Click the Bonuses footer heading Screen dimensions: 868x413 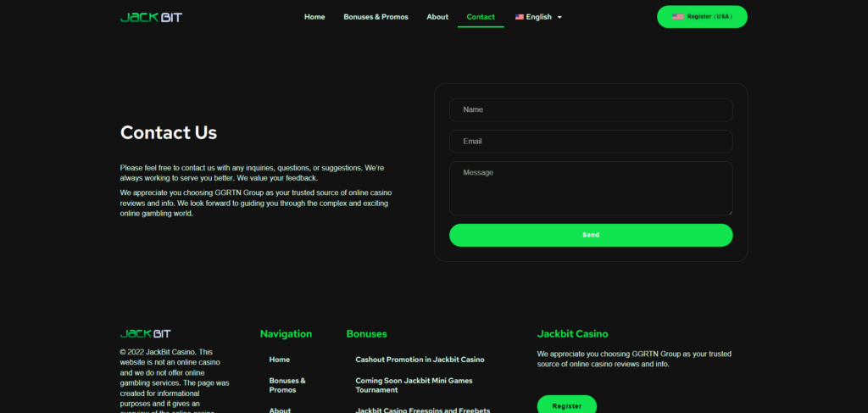click(x=366, y=334)
